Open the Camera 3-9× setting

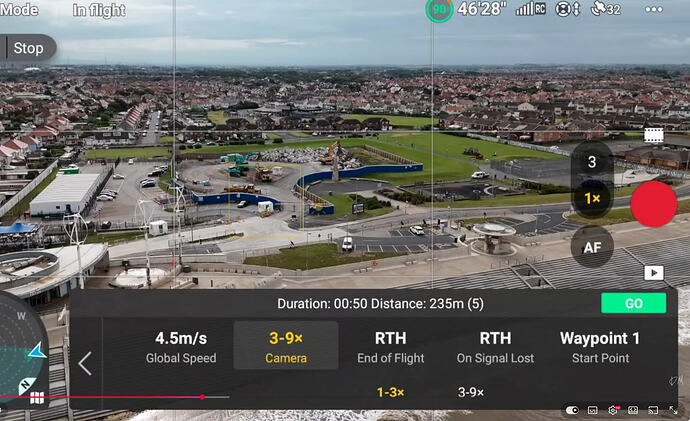pyautogui.click(x=285, y=346)
